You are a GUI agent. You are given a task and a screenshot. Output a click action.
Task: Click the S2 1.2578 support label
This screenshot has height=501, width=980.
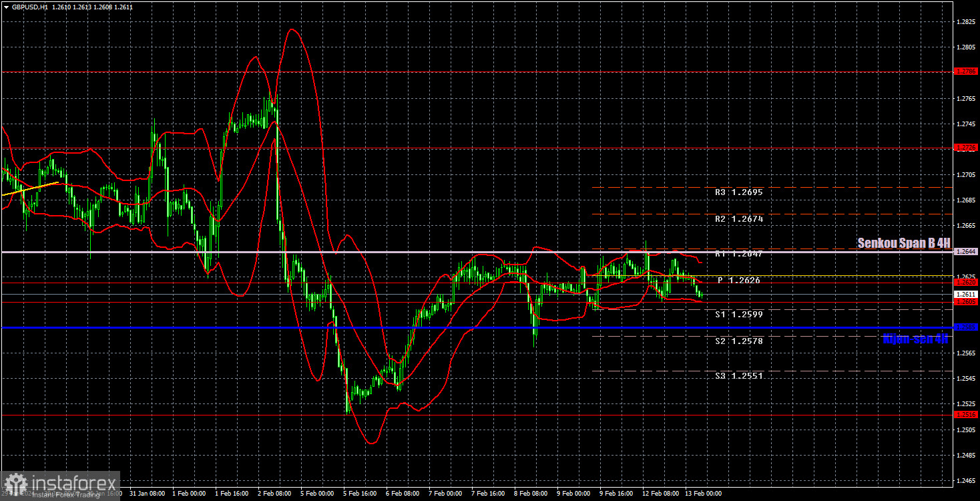[x=738, y=341]
